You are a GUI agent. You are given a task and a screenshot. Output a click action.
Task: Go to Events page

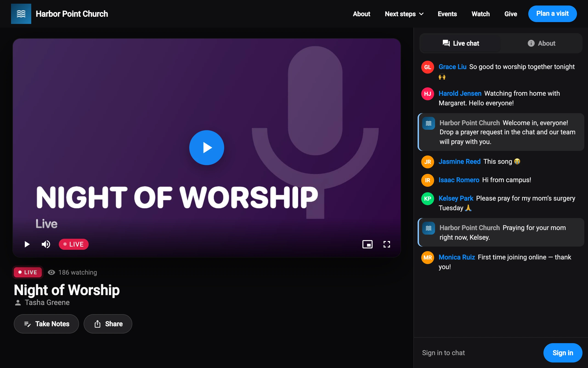tap(447, 14)
